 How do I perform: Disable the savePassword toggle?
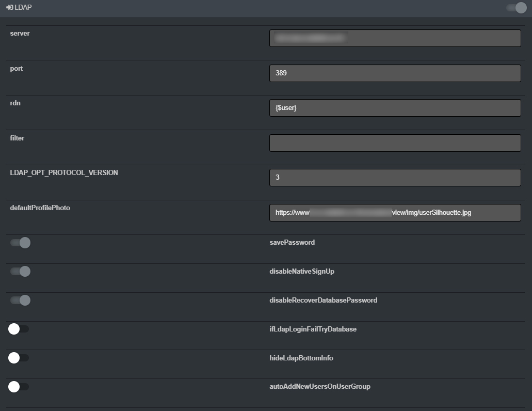click(x=20, y=242)
